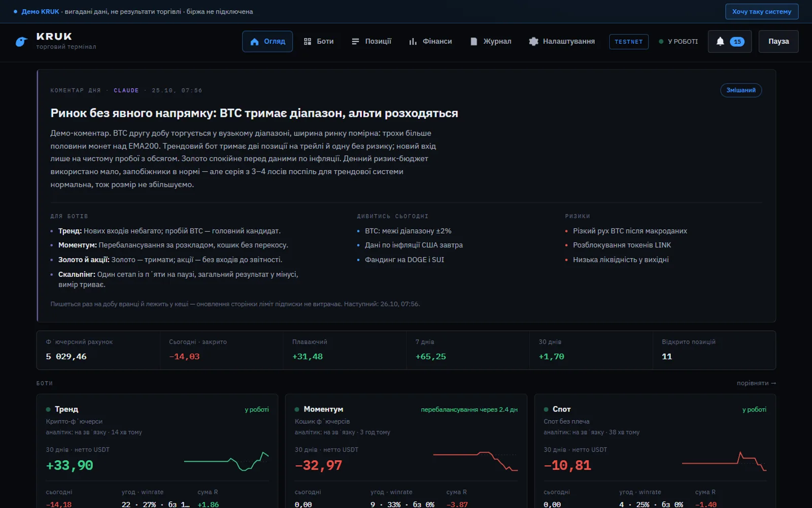This screenshot has height=508, width=812.
Task: Click the 7-day value +65,25
Action: (431, 357)
